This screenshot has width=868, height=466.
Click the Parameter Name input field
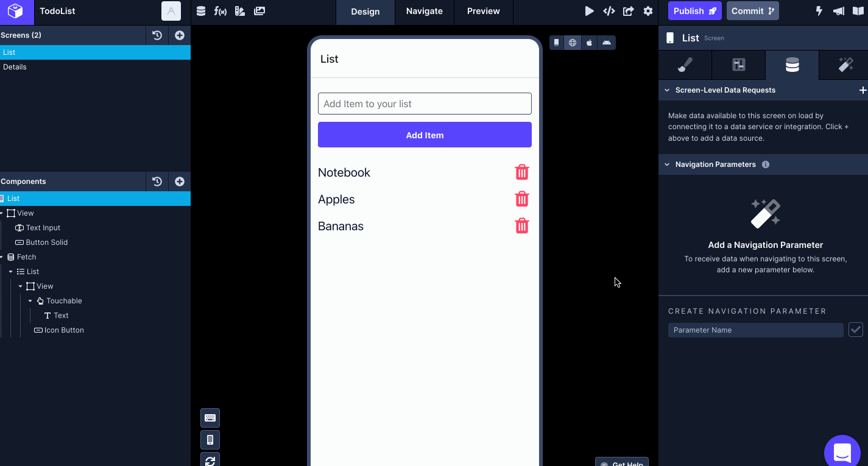(755, 330)
